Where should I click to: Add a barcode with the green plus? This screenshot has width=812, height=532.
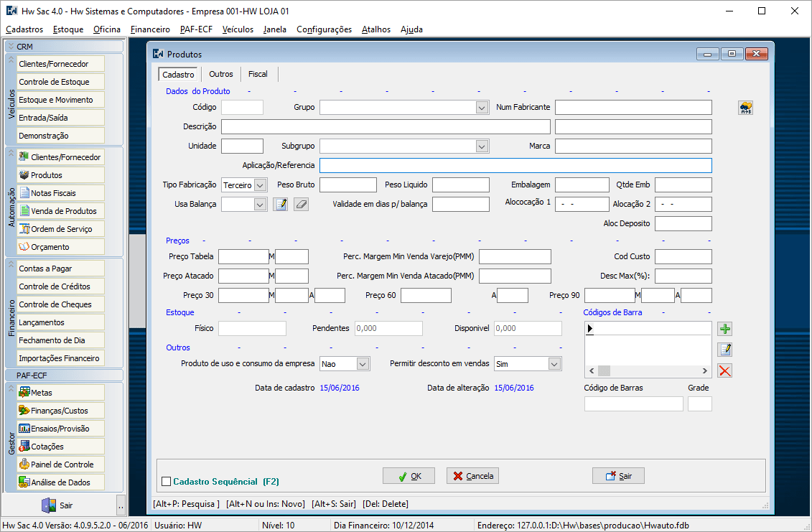tap(725, 329)
